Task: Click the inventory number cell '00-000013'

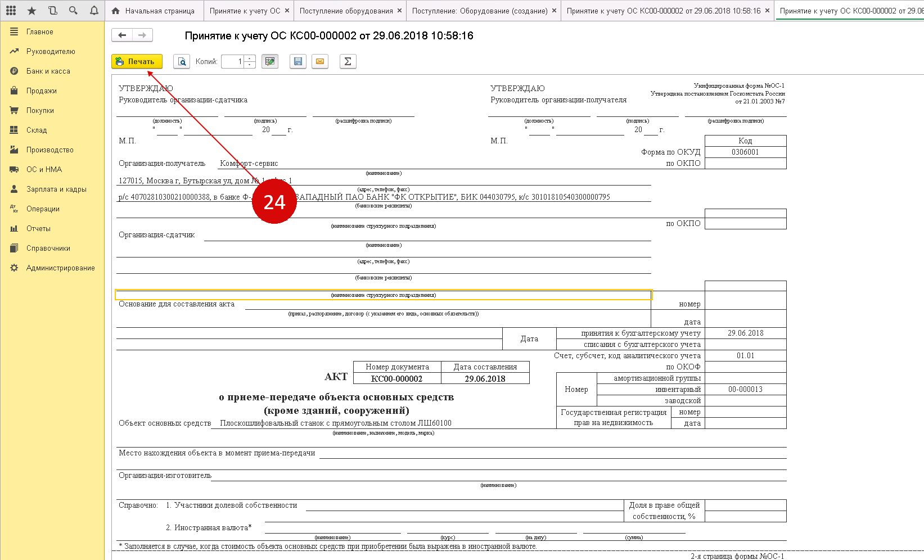Action: pyautogui.click(x=745, y=389)
